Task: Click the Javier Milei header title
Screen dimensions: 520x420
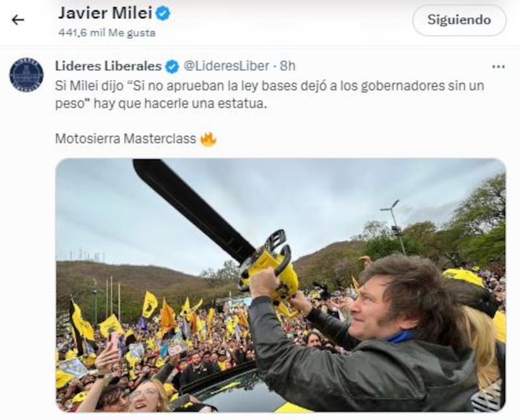Action: tap(105, 13)
